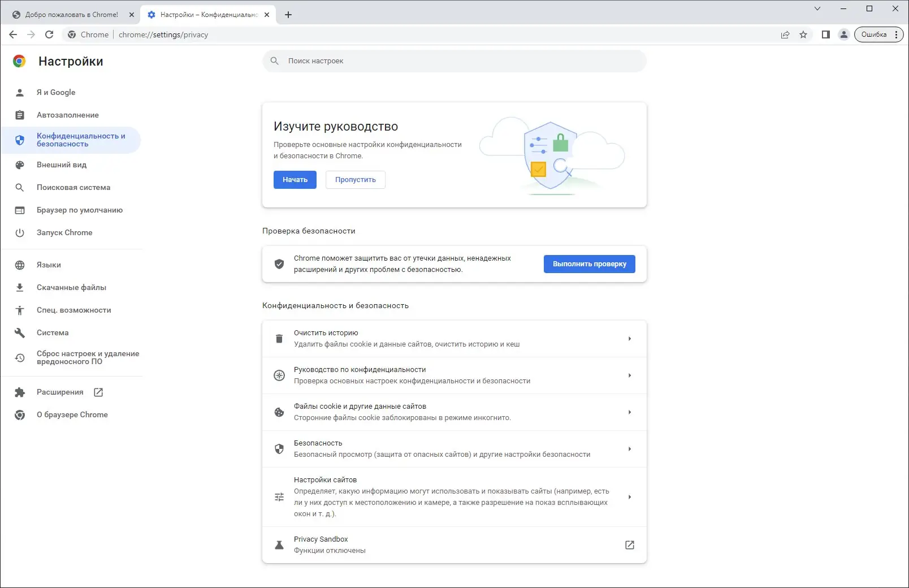Viewport: 909px width, 588px height.
Task: Select Внешний вид in the sidebar
Action: tap(61, 165)
